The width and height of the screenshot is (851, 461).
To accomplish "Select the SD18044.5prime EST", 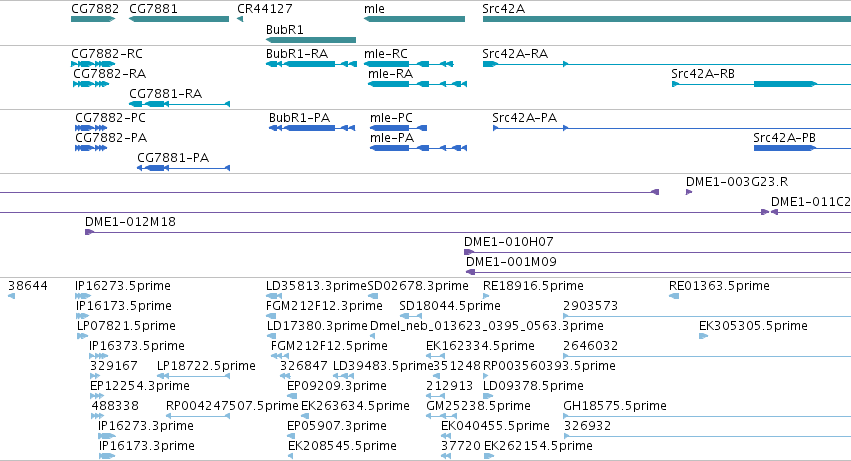I will click(411, 316).
